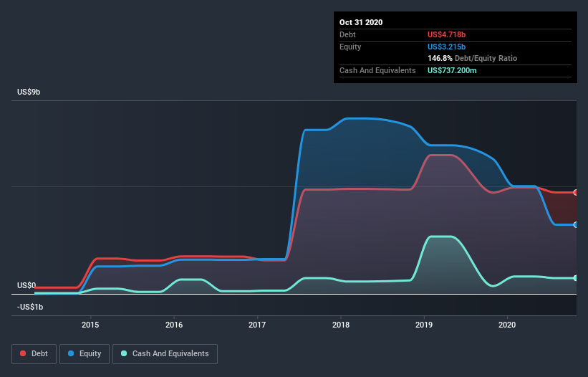Toggle the Equity series legend button
588x377 pixels.
[x=85, y=354]
